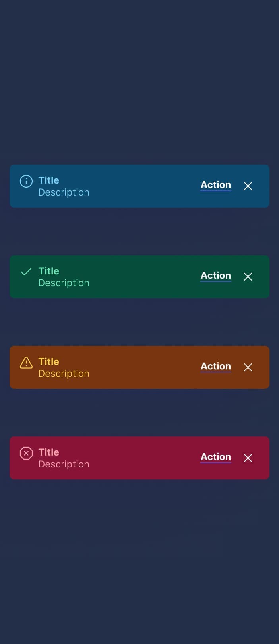Select the Description text in red error banner
Image resolution: width=279 pixels, height=644 pixels.
(x=64, y=464)
